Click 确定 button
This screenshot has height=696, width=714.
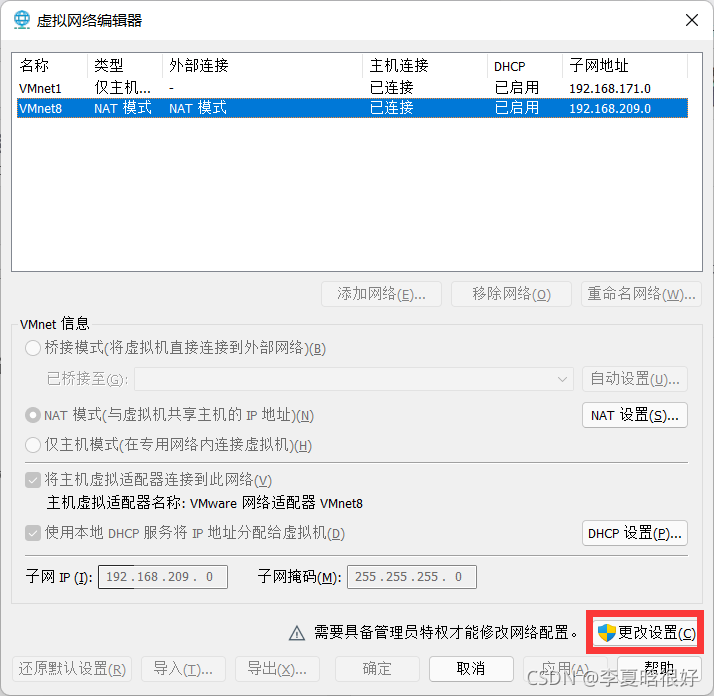377,669
